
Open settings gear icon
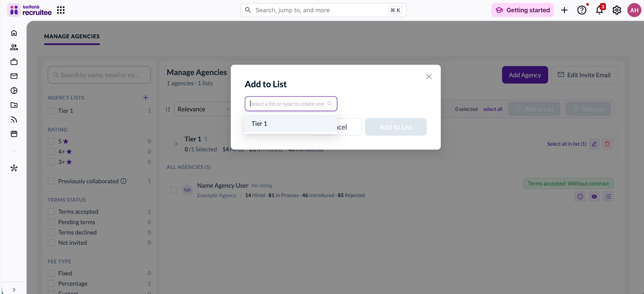pyautogui.click(x=617, y=10)
